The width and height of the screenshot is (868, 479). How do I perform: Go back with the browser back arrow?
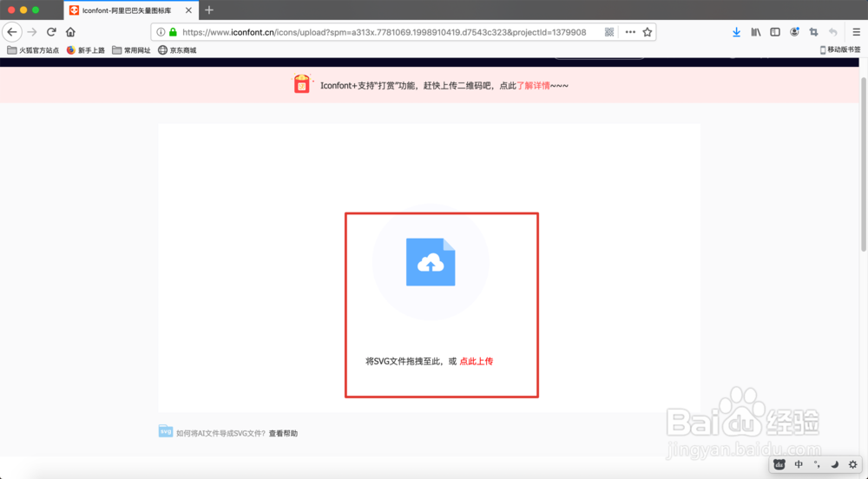[x=12, y=32]
